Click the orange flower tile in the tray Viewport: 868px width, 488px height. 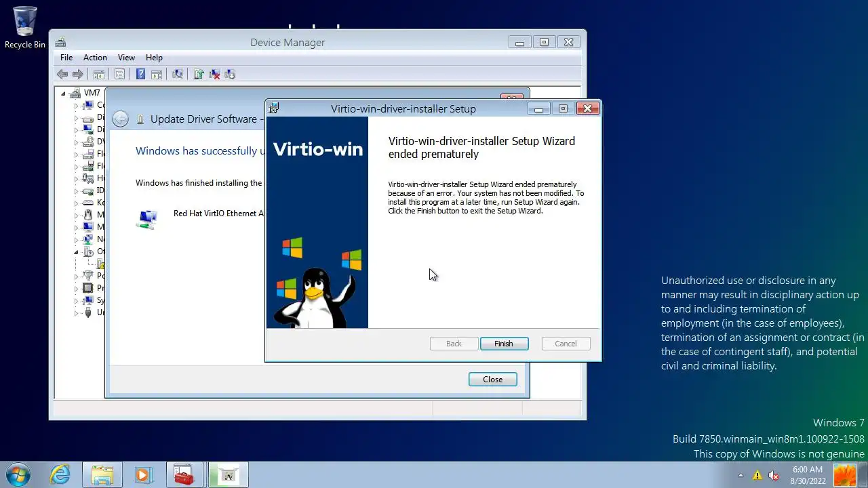[845, 475]
